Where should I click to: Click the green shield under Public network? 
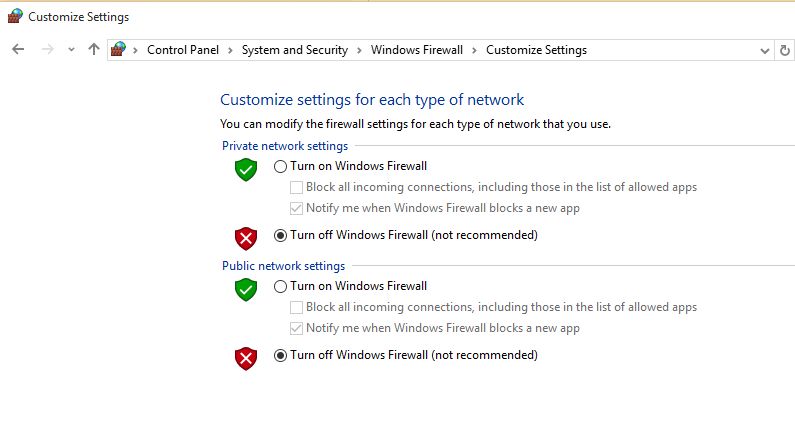point(246,290)
